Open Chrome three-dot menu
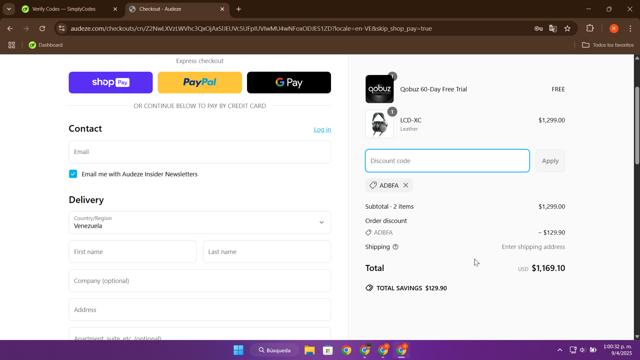Image resolution: width=640 pixels, height=360 pixels. point(630,29)
